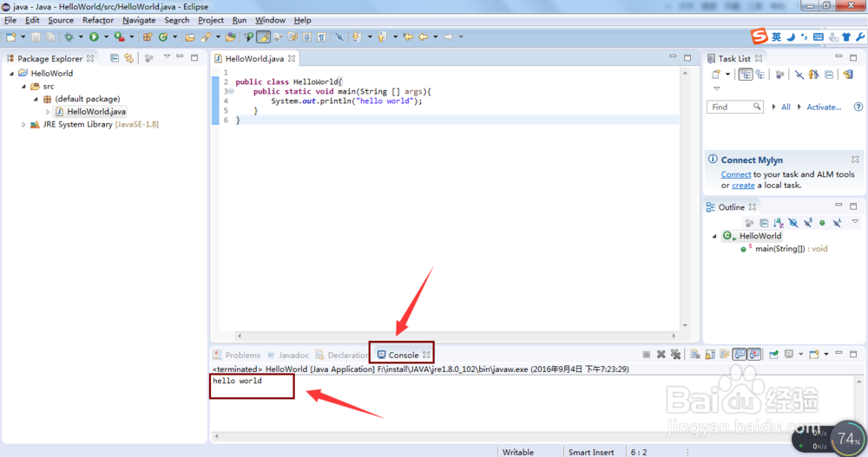Viewport: 868px width, 457px height.
Task: Click the New Java Class icon
Action: point(163,37)
